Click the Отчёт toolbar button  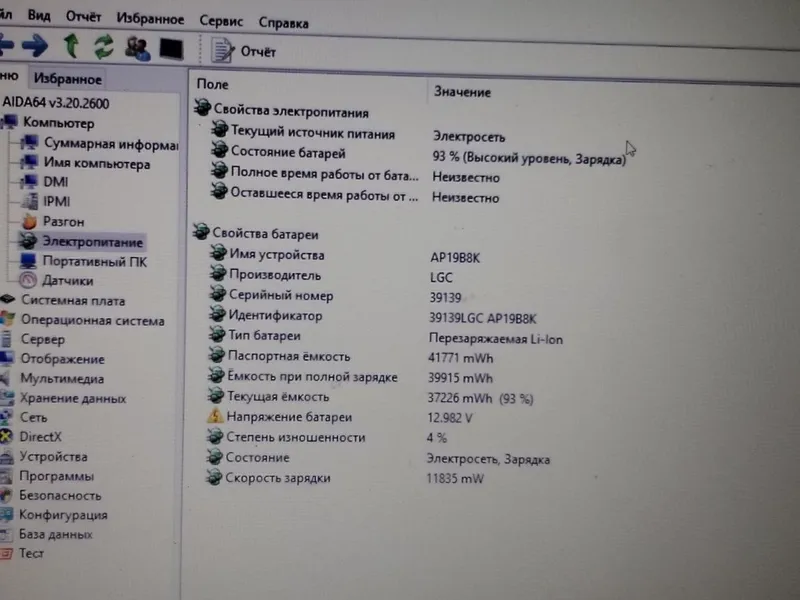243,51
